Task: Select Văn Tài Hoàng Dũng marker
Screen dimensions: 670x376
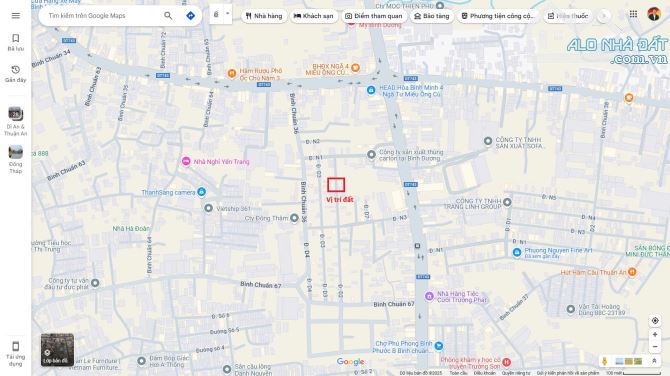Action: point(570,308)
